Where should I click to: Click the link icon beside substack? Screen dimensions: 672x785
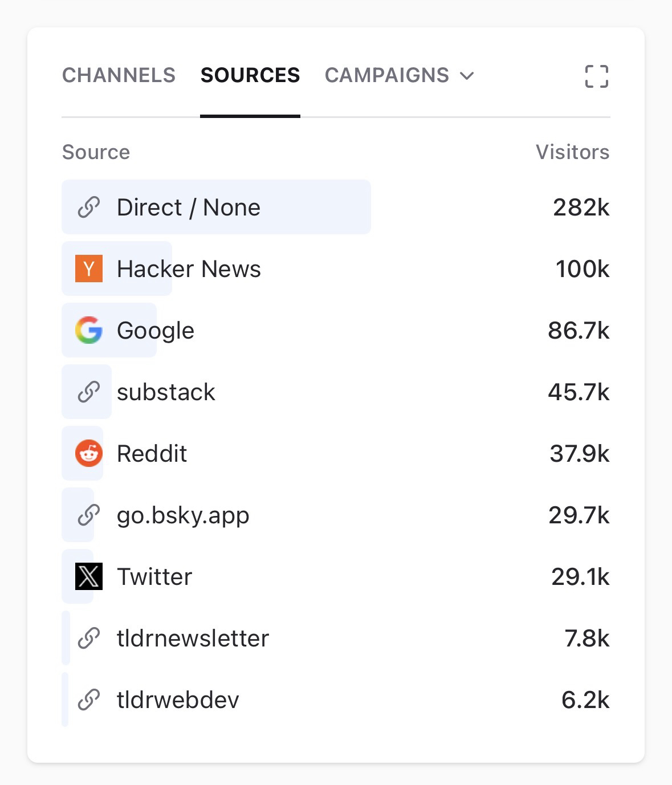coord(89,392)
